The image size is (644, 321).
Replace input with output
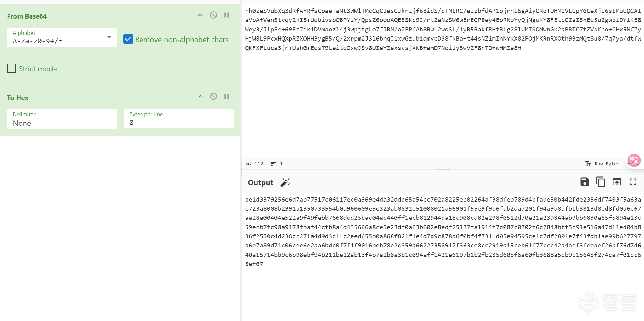617,182
